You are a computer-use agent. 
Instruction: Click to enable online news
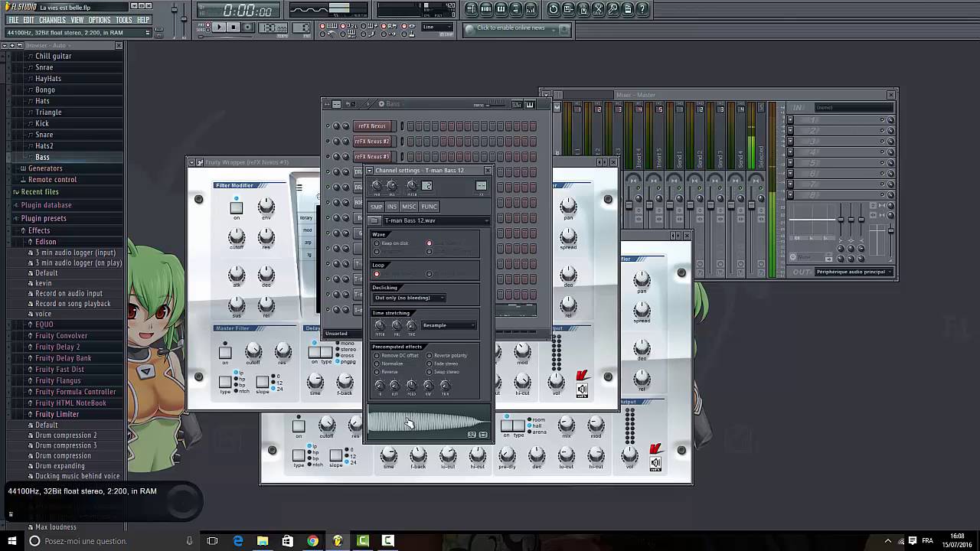(511, 28)
